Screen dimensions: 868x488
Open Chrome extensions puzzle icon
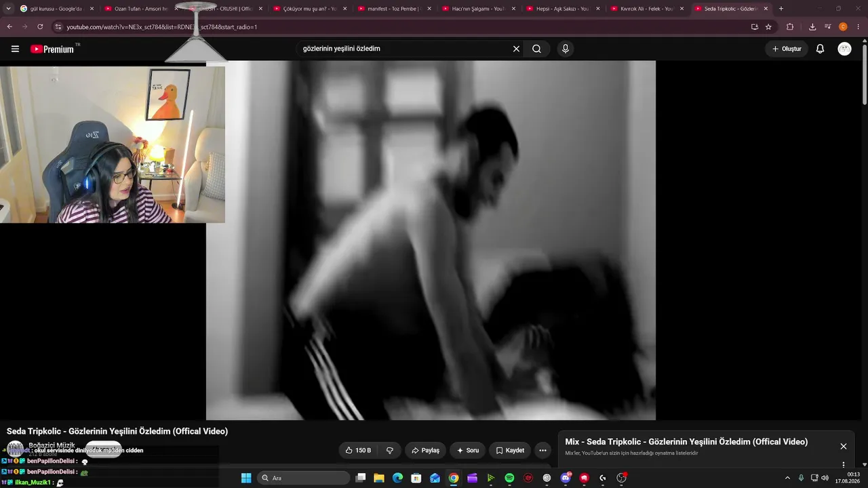tap(790, 27)
